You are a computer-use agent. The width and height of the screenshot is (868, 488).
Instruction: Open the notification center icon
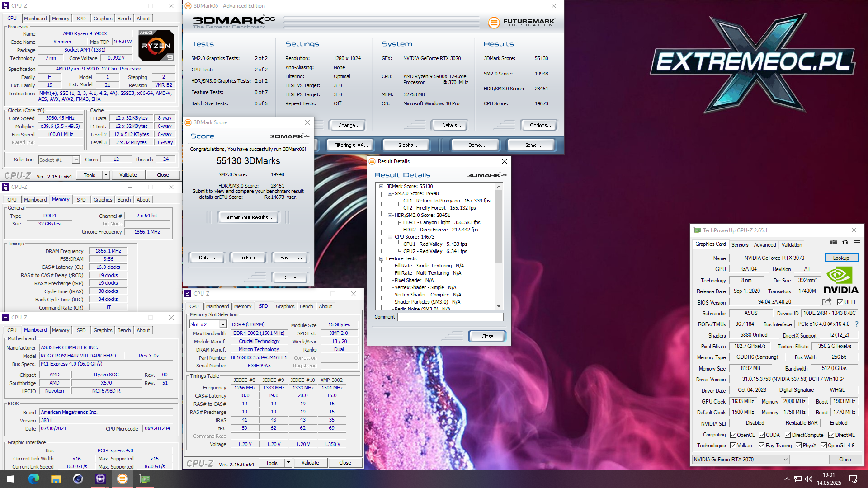tap(853, 479)
